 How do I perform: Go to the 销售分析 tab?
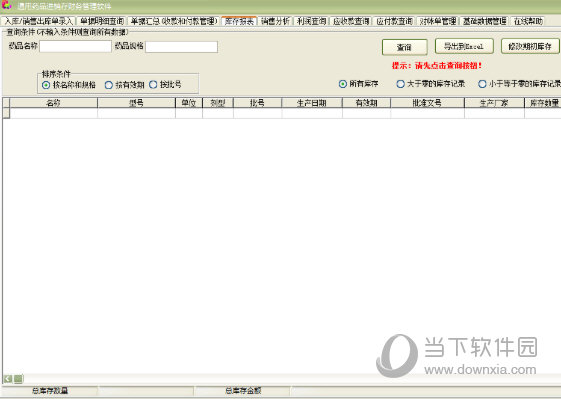(275, 21)
